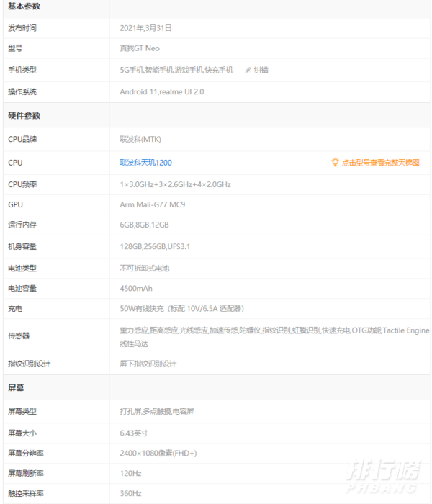
Task: Click the 屏幕分辨率 row label
Action: click(26, 453)
